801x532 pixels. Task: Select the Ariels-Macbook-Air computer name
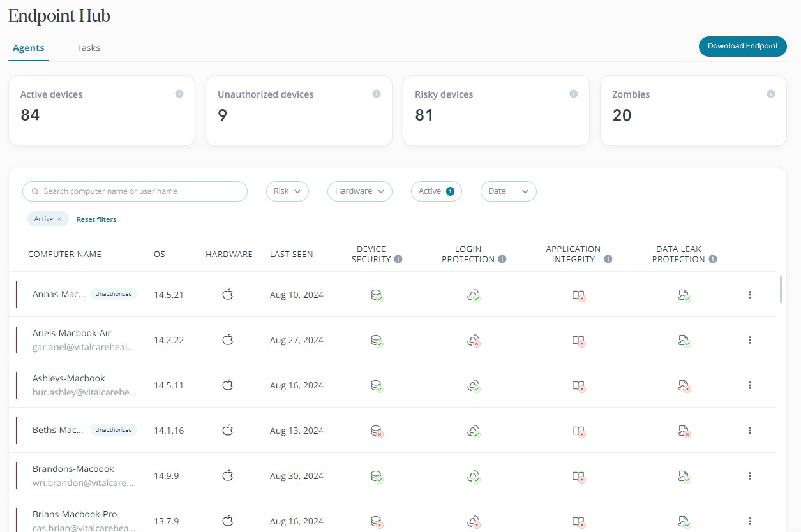pos(71,333)
